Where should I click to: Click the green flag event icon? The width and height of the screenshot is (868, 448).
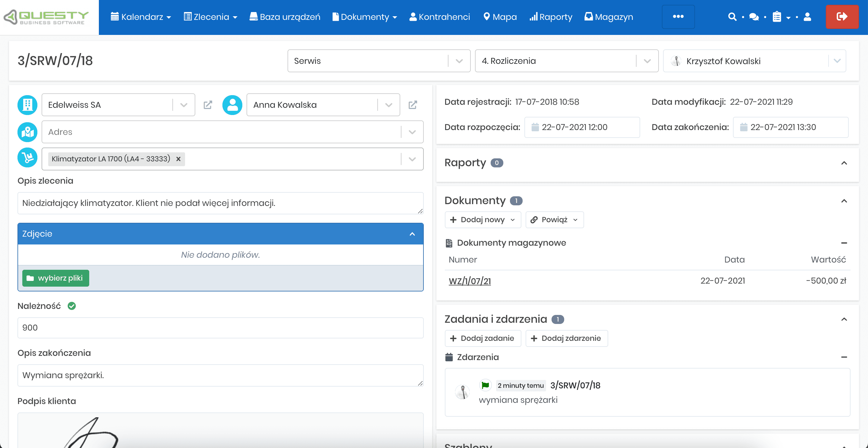(x=485, y=385)
